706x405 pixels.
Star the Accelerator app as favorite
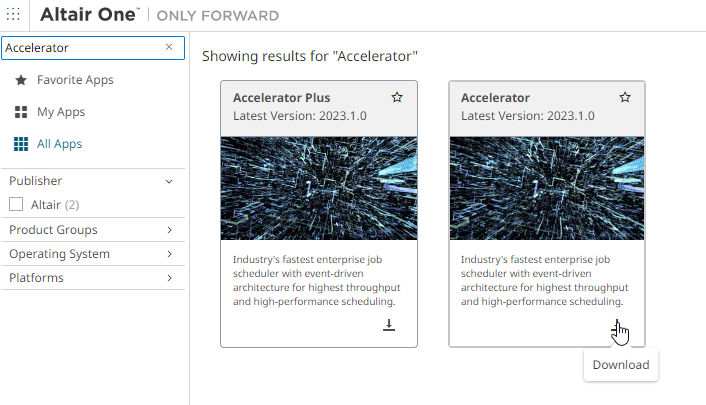click(x=625, y=98)
